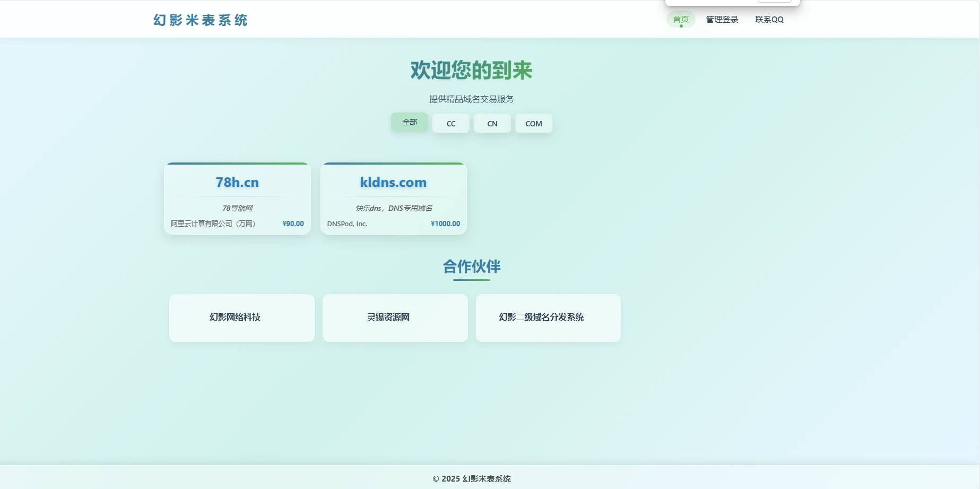Click the ¥90.00 price on 78h.cn
Viewport: 980px width, 489px height.
coord(293,224)
